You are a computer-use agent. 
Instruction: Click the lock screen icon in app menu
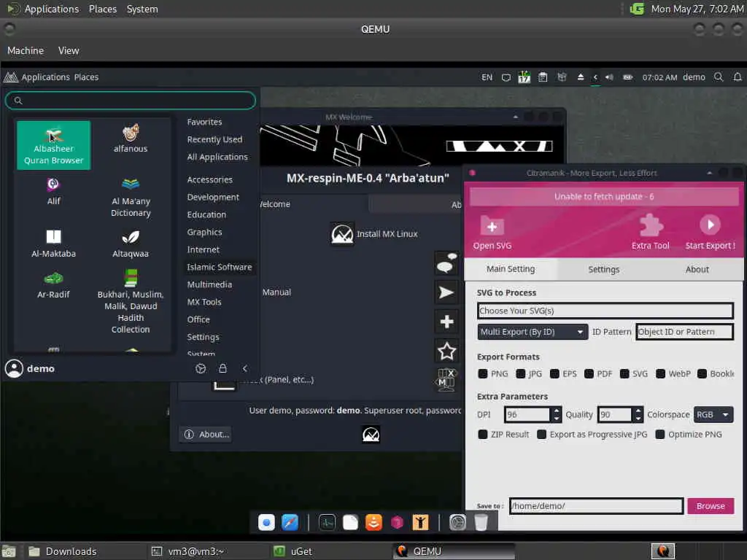coord(222,368)
